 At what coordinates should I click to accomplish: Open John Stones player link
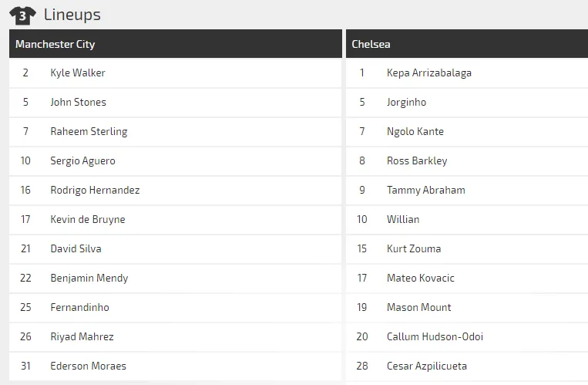(x=79, y=103)
